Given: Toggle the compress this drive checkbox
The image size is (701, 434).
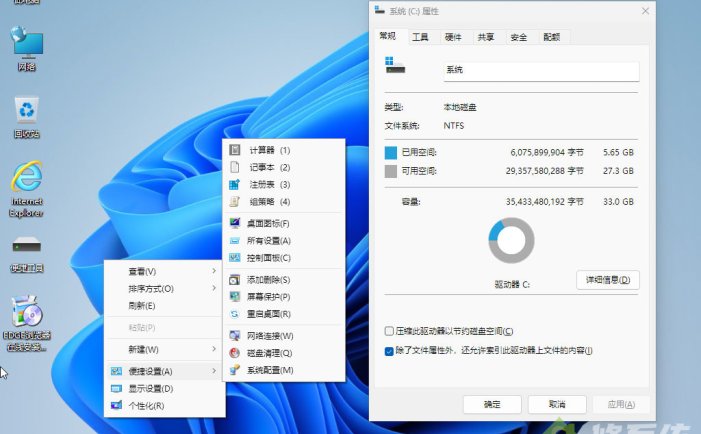Looking at the screenshot, I should tap(389, 331).
